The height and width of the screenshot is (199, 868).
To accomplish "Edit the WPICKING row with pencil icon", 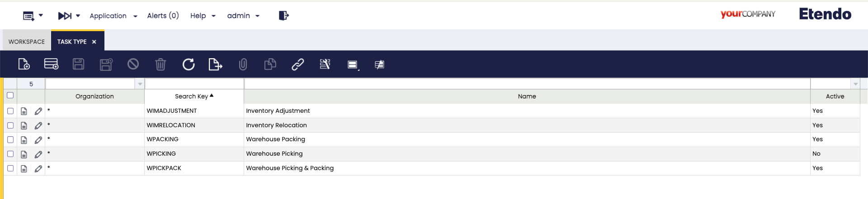I will pyautogui.click(x=38, y=154).
